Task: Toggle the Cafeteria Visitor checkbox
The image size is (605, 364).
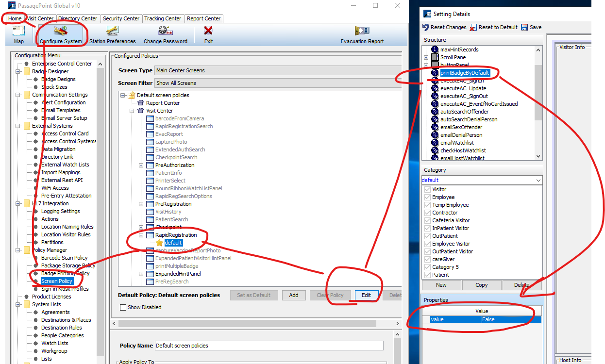Action: 427,220
